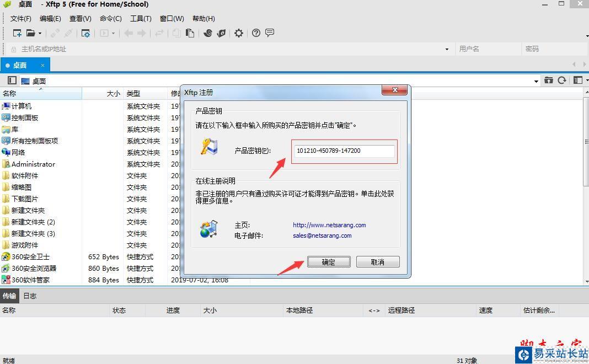Open the http://www.netsarang.com link
This screenshot has height=364, width=589.
point(329,225)
